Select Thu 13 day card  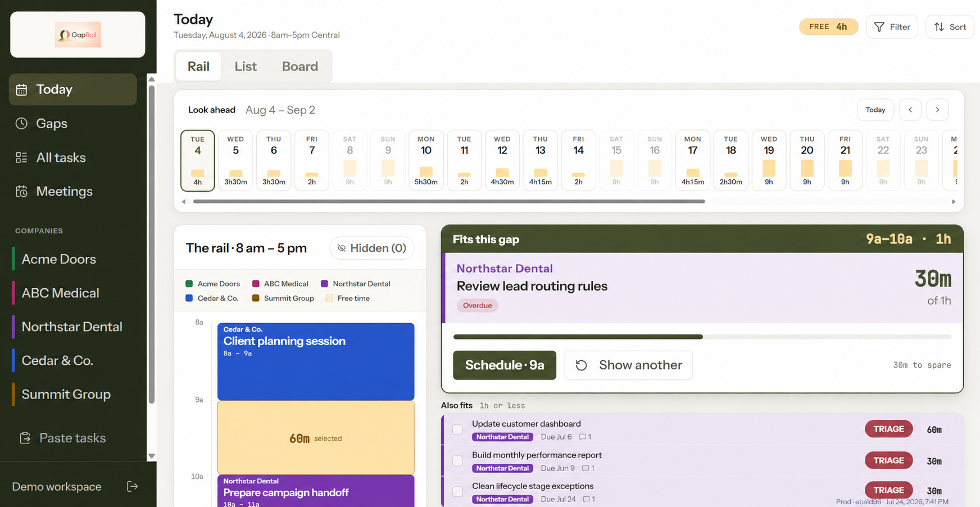(x=541, y=160)
